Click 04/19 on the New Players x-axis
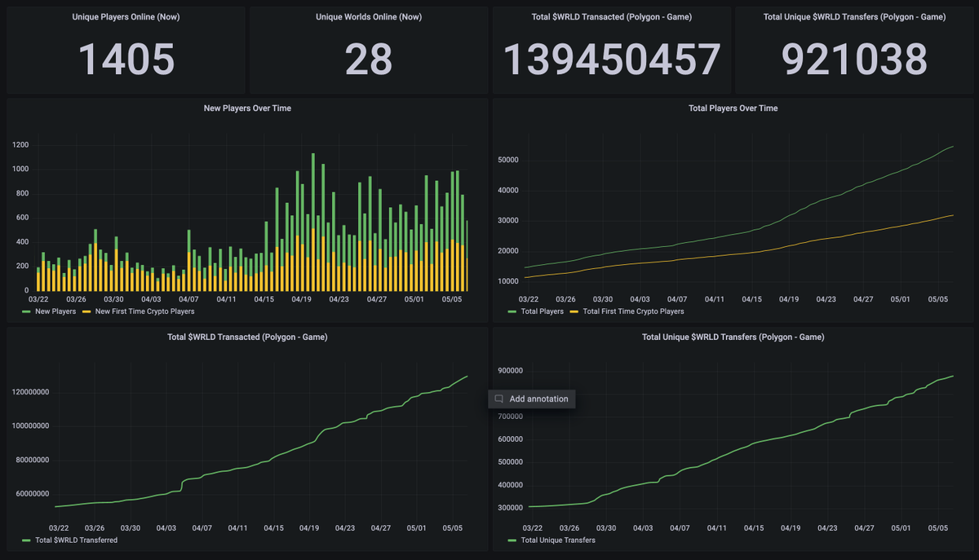Image resolution: width=979 pixels, height=560 pixels. pyautogui.click(x=302, y=299)
